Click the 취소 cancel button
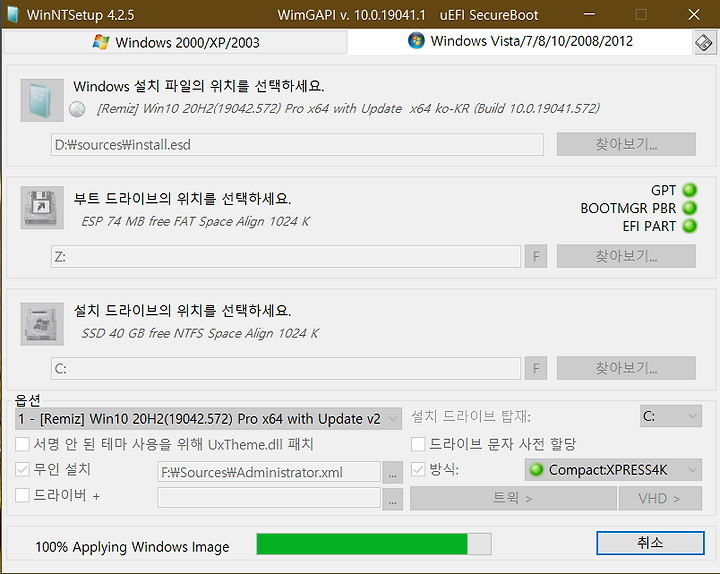Viewport: 720px width, 574px height. point(650,543)
